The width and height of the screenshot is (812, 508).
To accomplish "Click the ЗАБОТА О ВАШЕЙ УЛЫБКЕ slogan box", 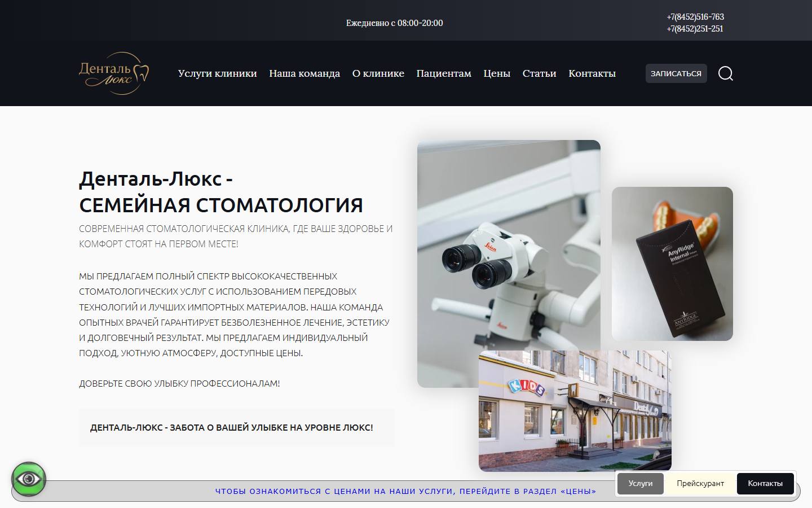I will (237, 428).
